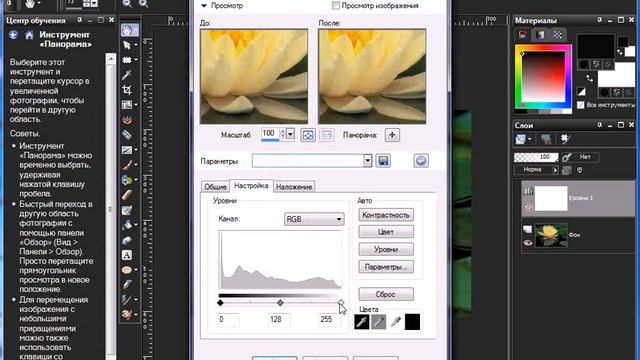This screenshot has width=640, height=360.
Task: Click the new layer icon in Слои
Action: click(x=520, y=140)
